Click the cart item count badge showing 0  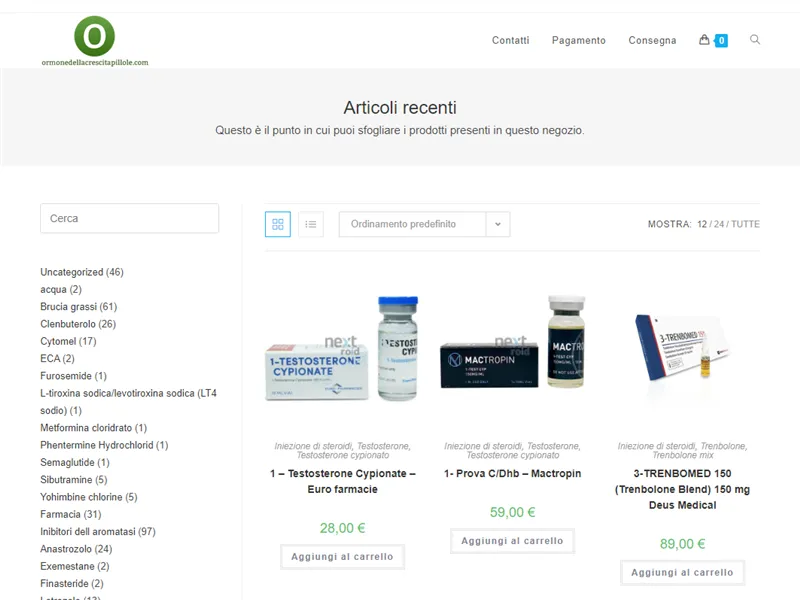(719, 40)
